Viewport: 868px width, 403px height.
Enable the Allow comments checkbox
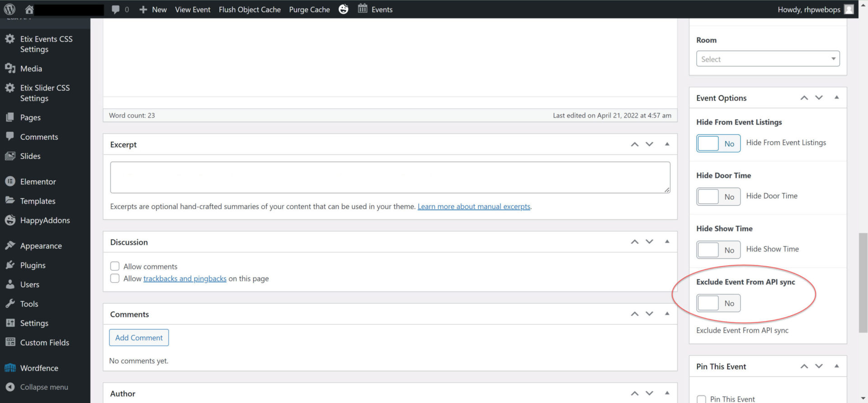pos(115,266)
